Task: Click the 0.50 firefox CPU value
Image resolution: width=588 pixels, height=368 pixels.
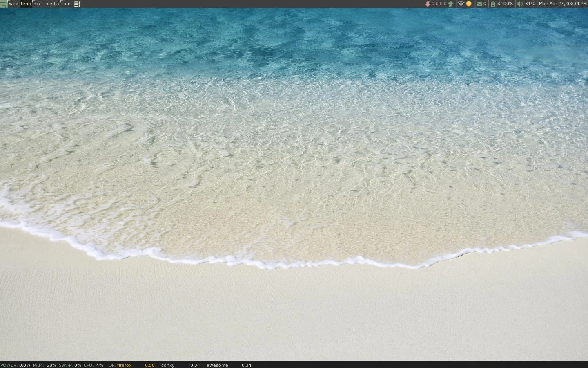Action: point(150,365)
